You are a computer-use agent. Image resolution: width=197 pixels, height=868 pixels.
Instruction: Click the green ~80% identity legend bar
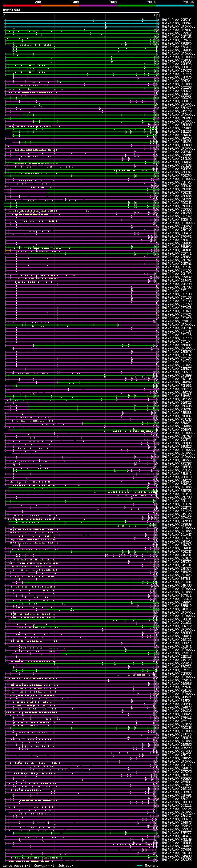point(137,6)
